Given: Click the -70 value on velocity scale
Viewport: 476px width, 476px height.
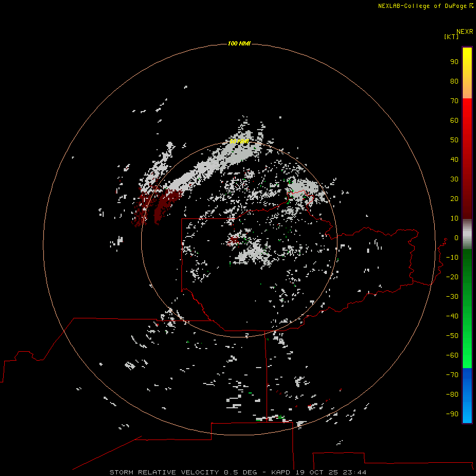Looking at the screenshot, I should coord(452,375).
